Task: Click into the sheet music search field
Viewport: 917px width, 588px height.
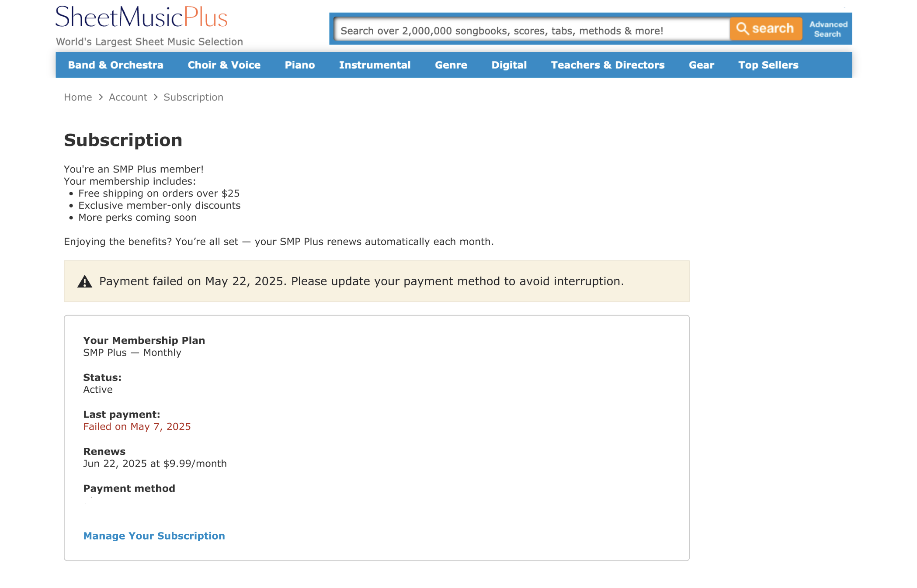Action: pyautogui.click(x=532, y=30)
